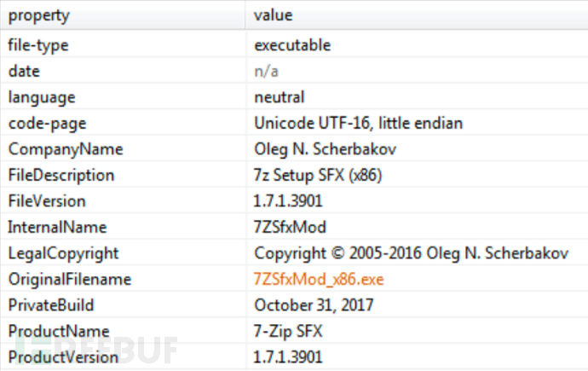Click the 'property' column header
Image resolution: width=588 pixels, height=371 pixels.
[x=39, y=15]
